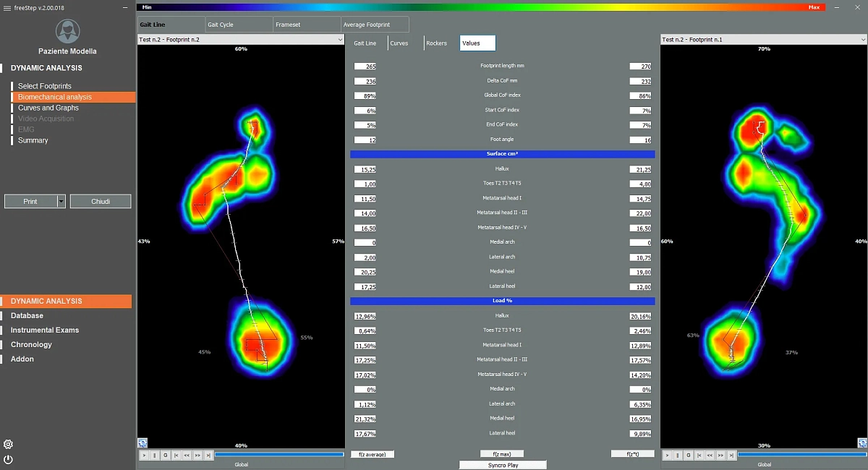Click the left footprint frame progress slider
This screenshot has width=868, height=470.
(x=278, y=455)
